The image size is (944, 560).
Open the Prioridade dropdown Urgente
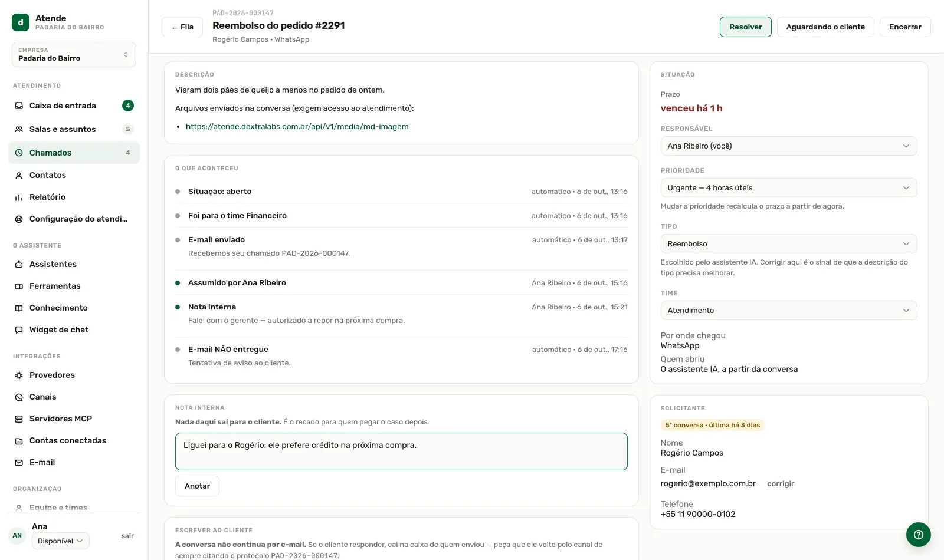click(788, 187)
